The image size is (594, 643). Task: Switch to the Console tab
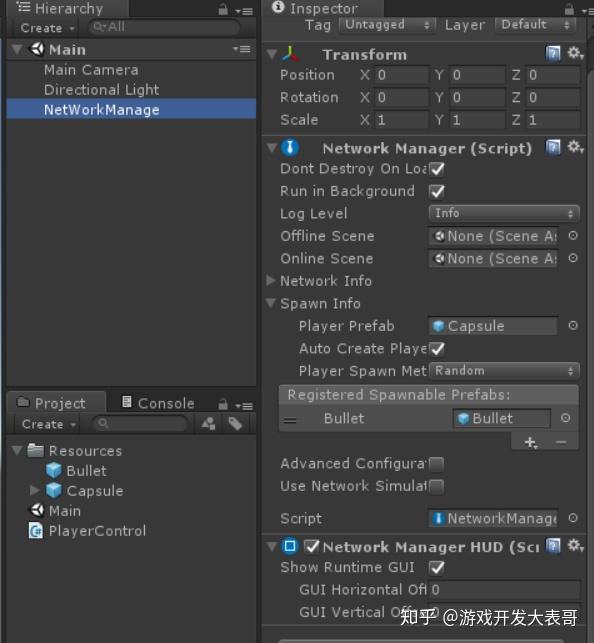[159, 404]
